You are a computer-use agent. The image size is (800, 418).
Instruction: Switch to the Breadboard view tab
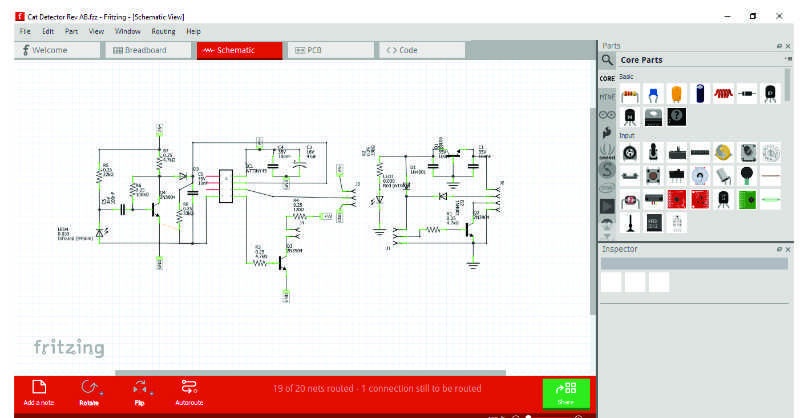click(x=148, y=50)
